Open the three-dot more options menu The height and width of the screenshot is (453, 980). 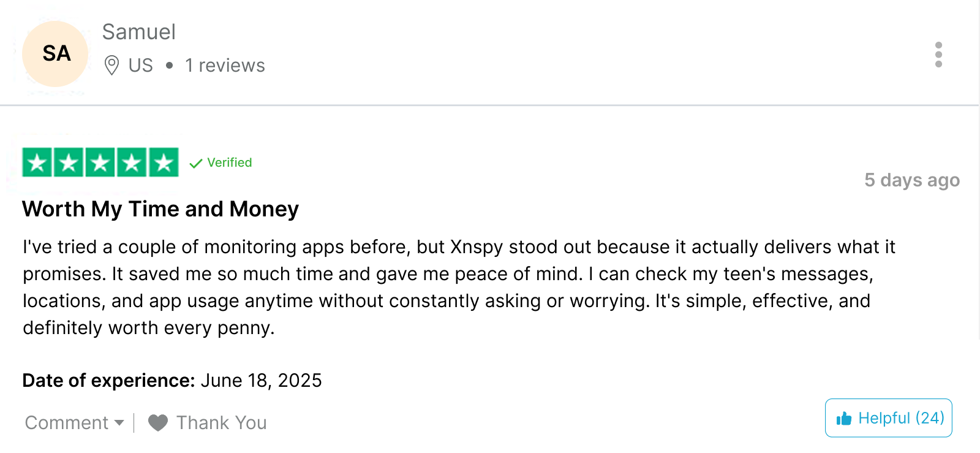[x=938, y=55]
